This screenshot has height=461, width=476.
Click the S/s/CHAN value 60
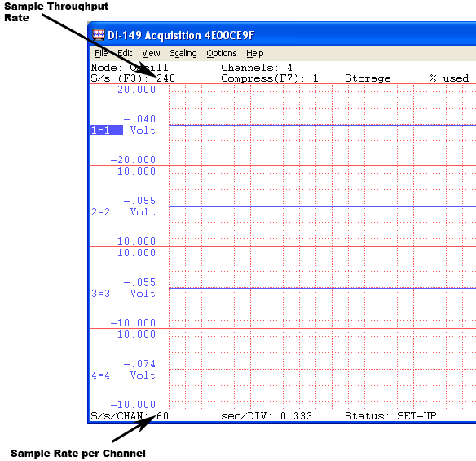click(x=162, y=416)
